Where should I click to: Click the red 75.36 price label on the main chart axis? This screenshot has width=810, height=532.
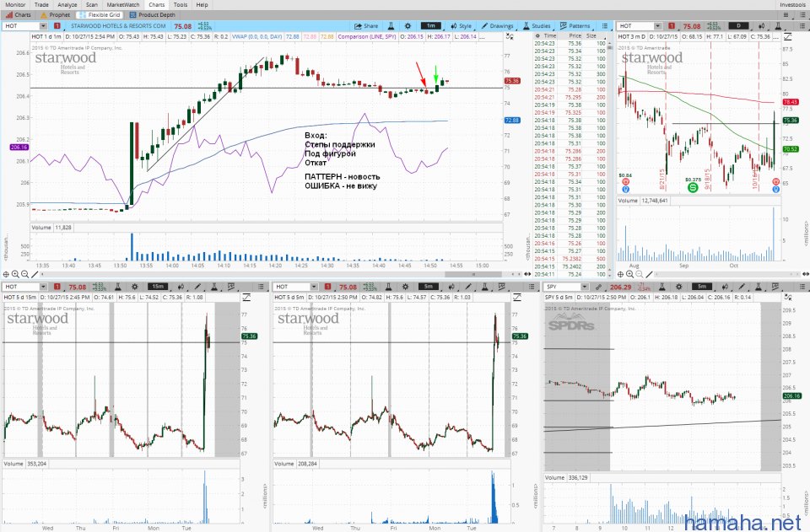click(512, 81)
